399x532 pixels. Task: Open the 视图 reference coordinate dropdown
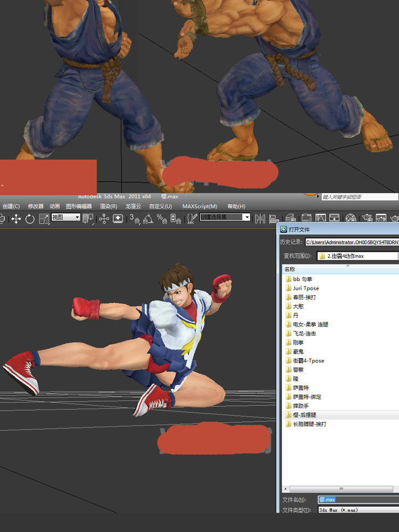[x=66, y=217]
